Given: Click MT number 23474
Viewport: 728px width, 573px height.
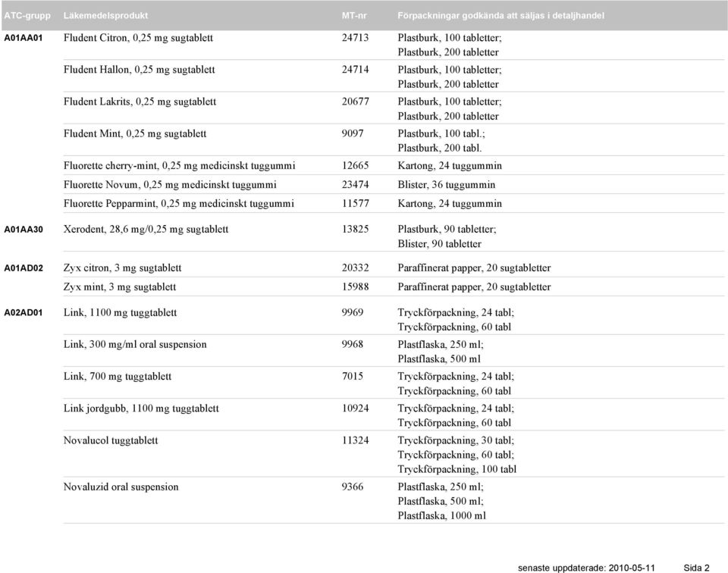Looking at the screenshot, I should (355, 185).
